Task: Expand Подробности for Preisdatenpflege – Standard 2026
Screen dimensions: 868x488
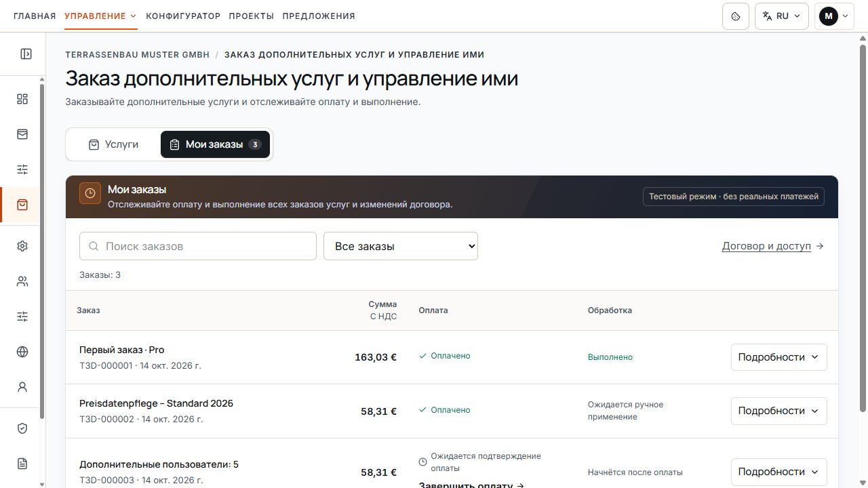Action: pyautogui.click(x=779, y=411)
